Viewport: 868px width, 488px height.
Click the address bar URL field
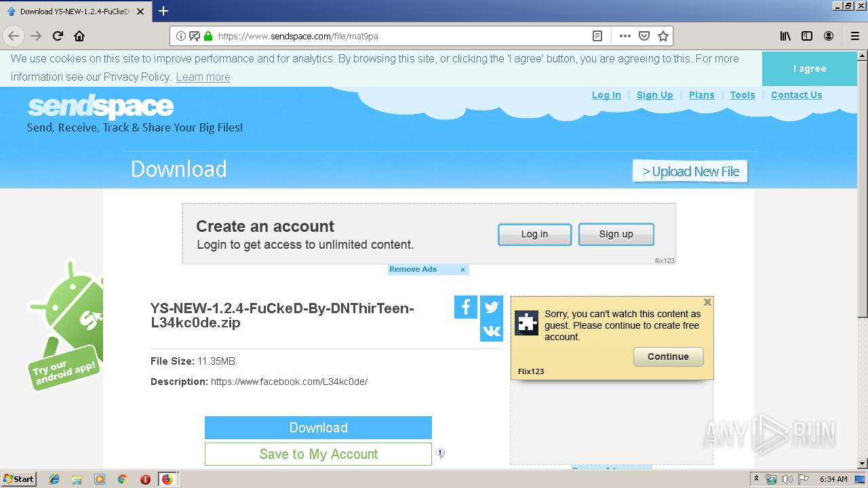[x=400, y=36]
